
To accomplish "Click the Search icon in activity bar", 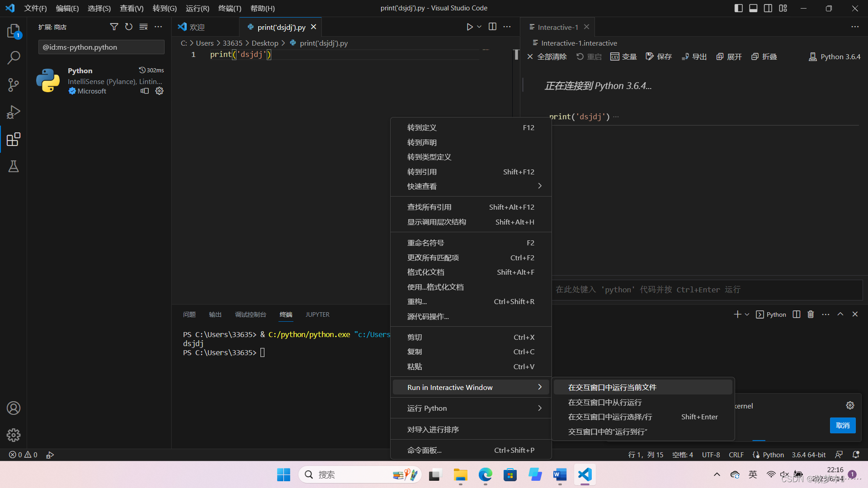I will point(14,58).
